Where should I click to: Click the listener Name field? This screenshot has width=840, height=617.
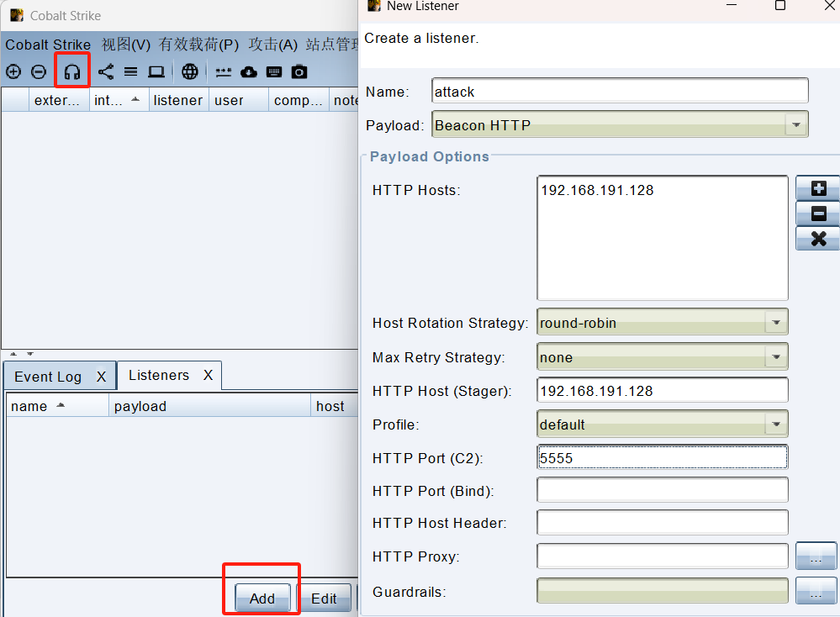(x=620, y=91)
